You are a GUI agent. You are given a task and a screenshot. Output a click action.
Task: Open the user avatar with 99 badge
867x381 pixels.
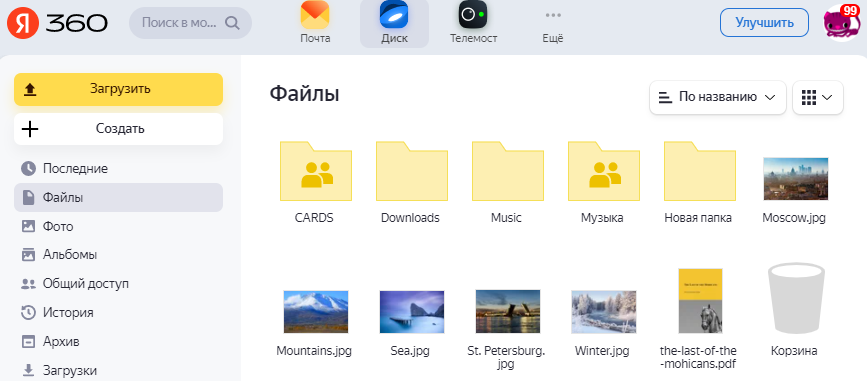(841, 23)
